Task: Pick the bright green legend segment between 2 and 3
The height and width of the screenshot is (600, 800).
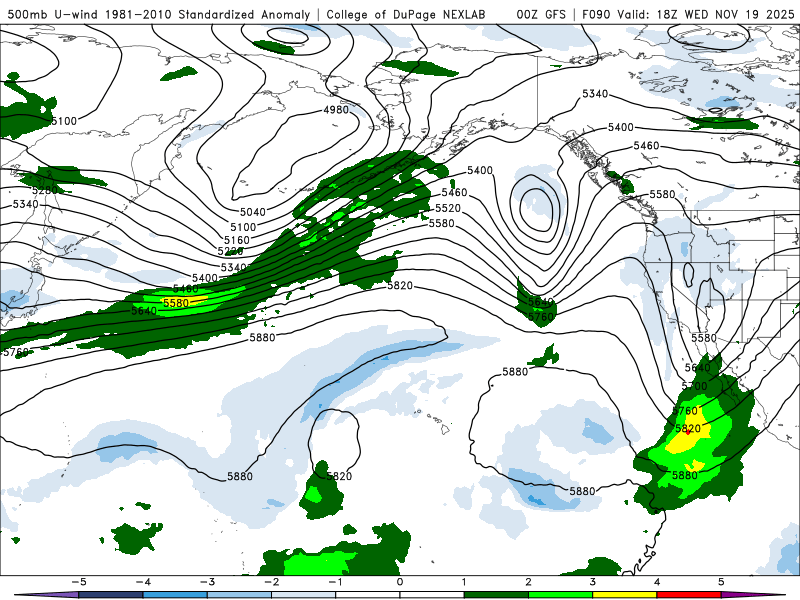Action: pyautogui.click(x=560, y=595)
